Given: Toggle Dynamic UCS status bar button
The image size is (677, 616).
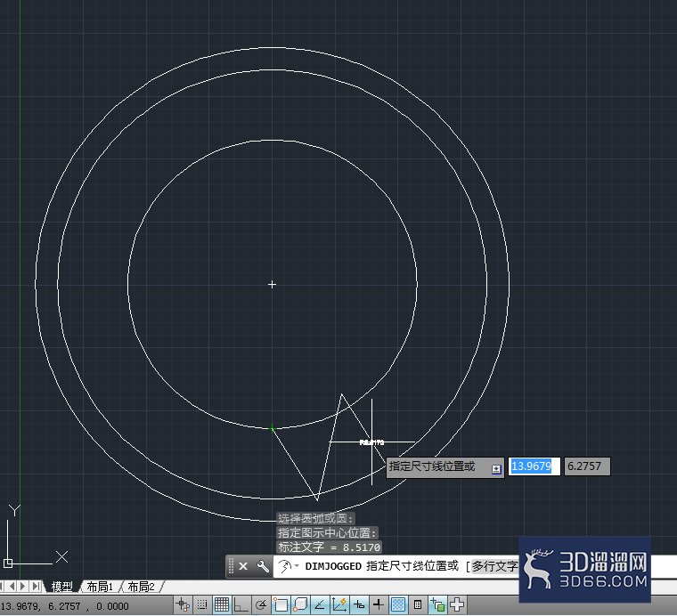Looking at the screenshot, I should tap(339, 604).
